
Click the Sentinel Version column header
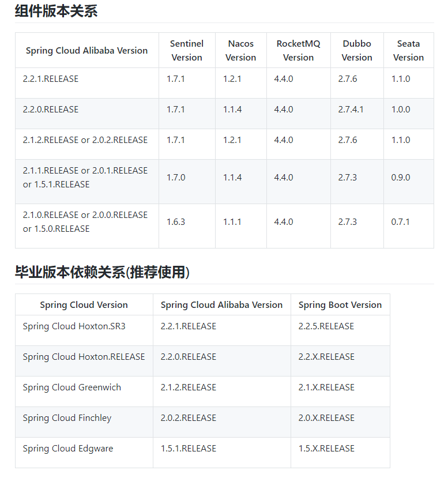pyautogui.click(x=187, y=50)
